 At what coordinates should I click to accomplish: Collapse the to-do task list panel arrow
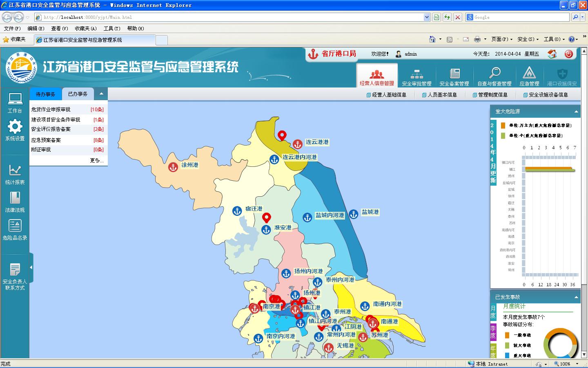click(101, 94)
